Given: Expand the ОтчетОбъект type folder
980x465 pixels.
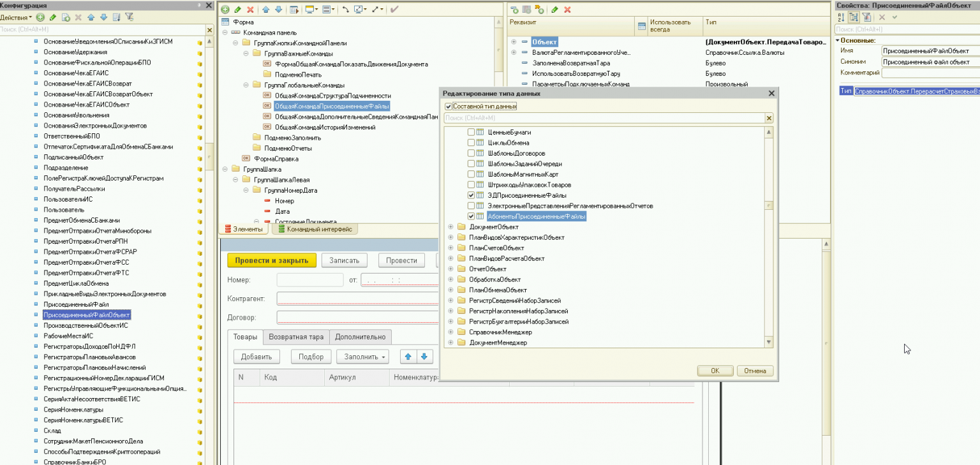Looking at the screenshot, I should pyautogui.click(x=450, y=269).
